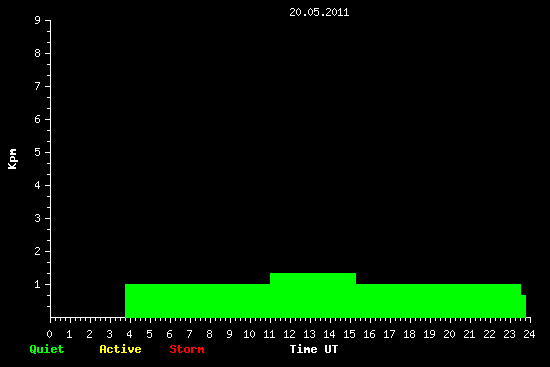Click the green Quiet legend label
Viewport: 550px width, 367px height.
click(x=47, y=349)
